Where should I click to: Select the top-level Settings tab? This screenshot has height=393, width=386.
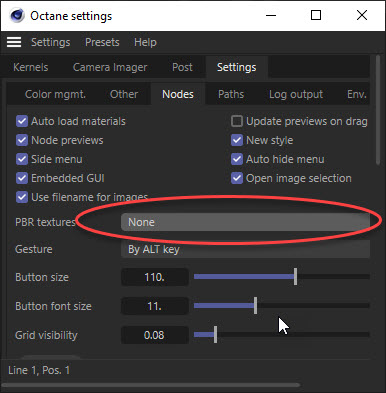(x=236, y=67)
